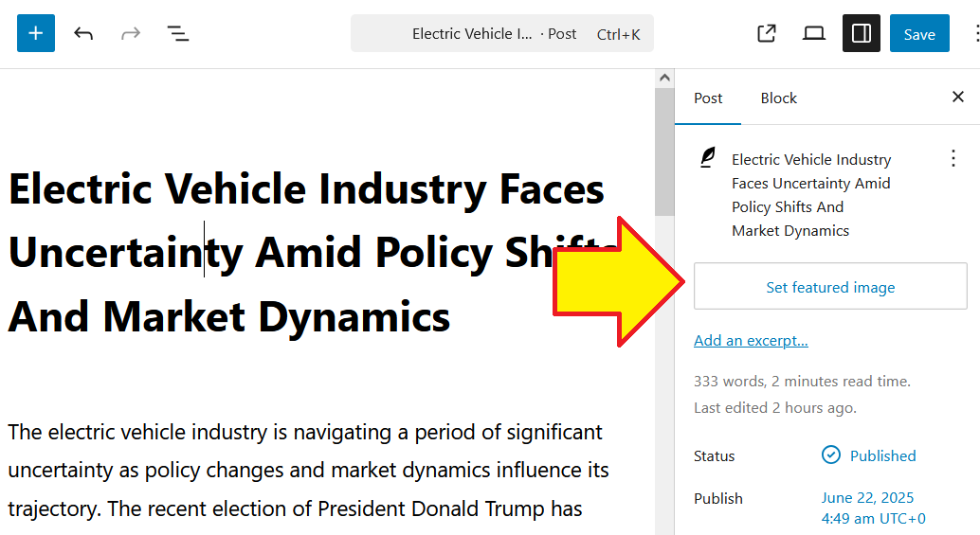Click 'Last edited 2 hours ago.' text
Viewport: 980px width, 535px height.
point(775,408)
